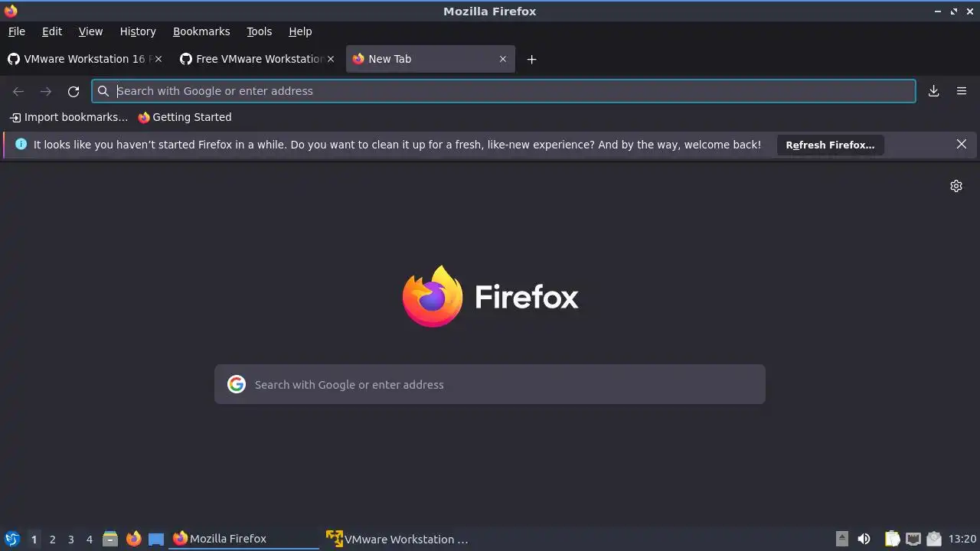The image size is (980, 551).
Task: Launch Firefox from taskbar quick launcher
Action: [134, 539]
